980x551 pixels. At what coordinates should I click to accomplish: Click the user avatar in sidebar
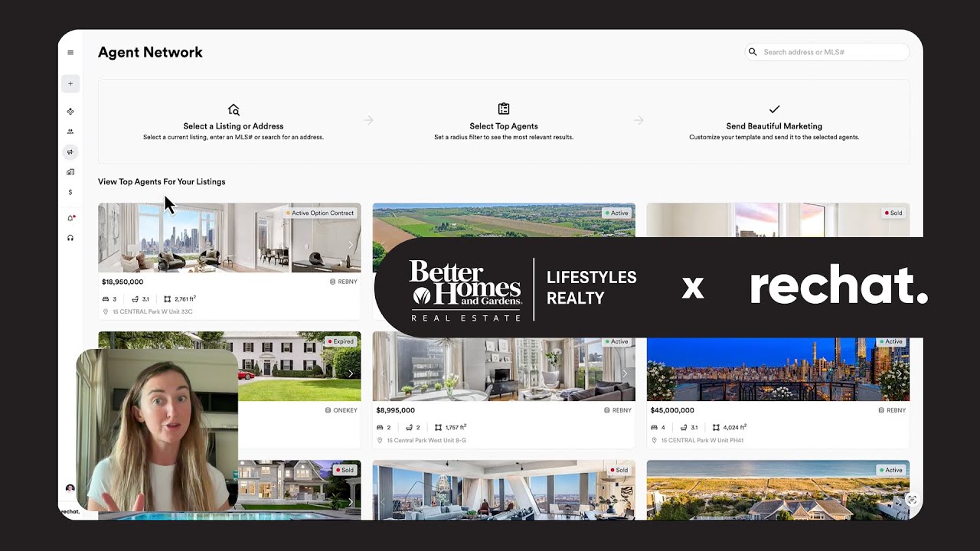click(70, 488)
